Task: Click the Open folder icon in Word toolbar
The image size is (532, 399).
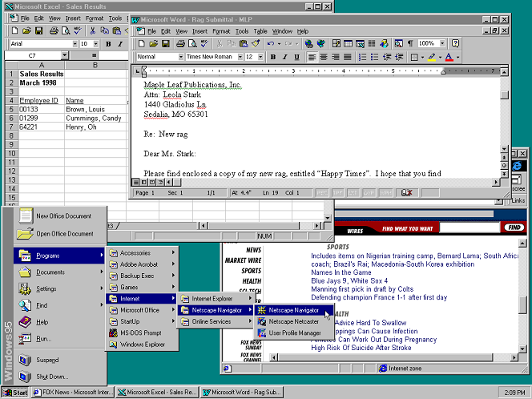Action: point(153,43)
